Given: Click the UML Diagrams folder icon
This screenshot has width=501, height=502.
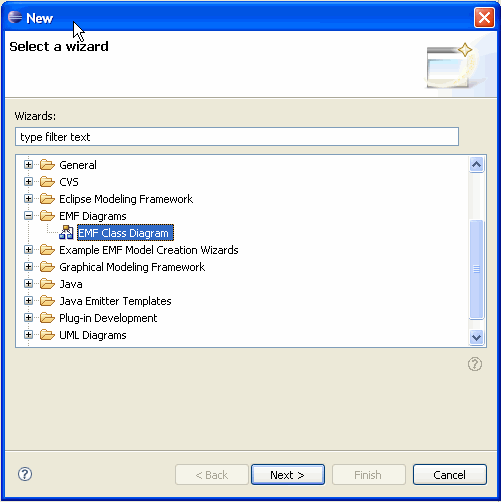Looking at the screenshot, I should (47, 335).
